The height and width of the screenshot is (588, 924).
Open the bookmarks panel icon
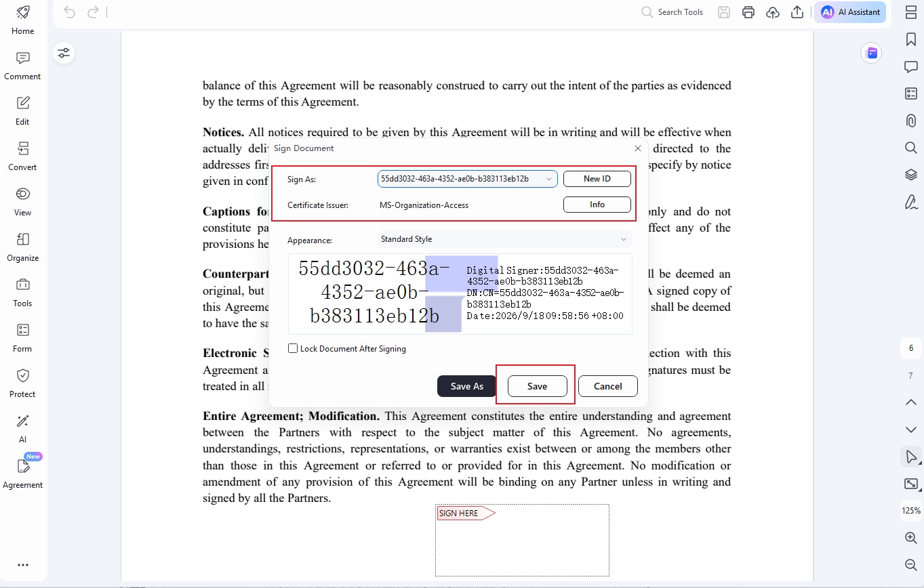(x=911, y=39)
